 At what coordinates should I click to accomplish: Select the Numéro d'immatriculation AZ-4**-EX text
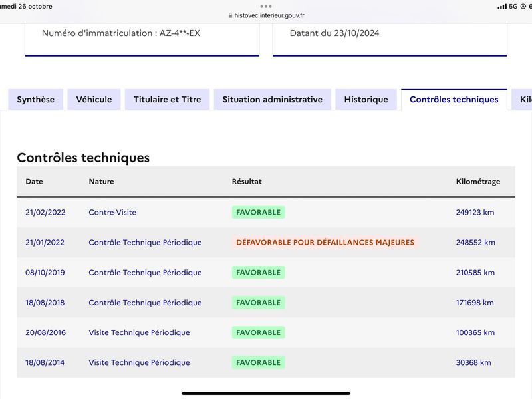(121, 33)
